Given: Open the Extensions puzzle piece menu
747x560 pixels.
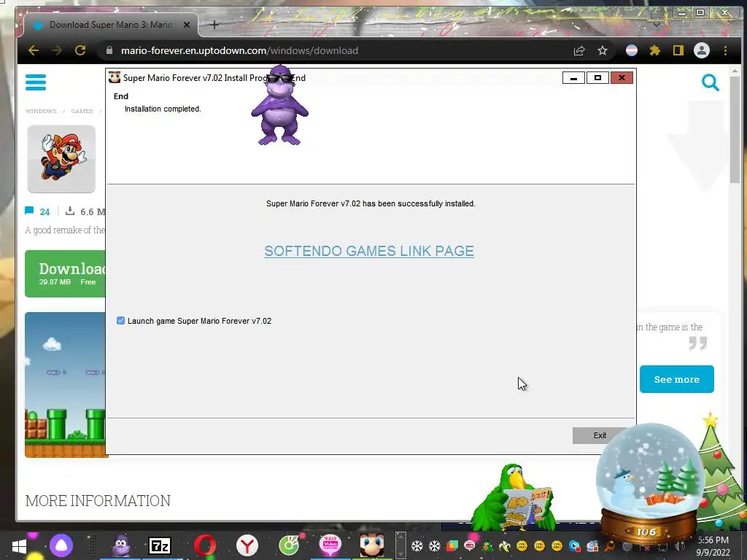Looking at the screenshot, I should click(655, 50).
